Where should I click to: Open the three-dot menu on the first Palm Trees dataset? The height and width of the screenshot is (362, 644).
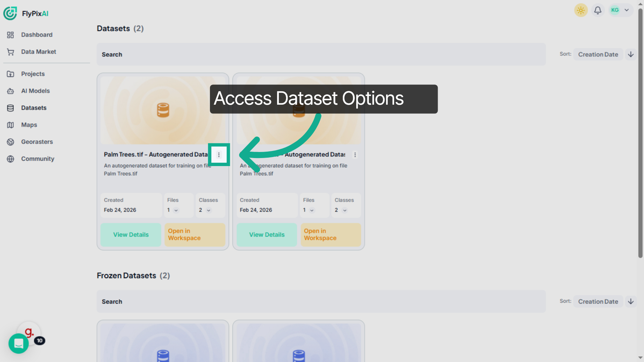point(219,155)
